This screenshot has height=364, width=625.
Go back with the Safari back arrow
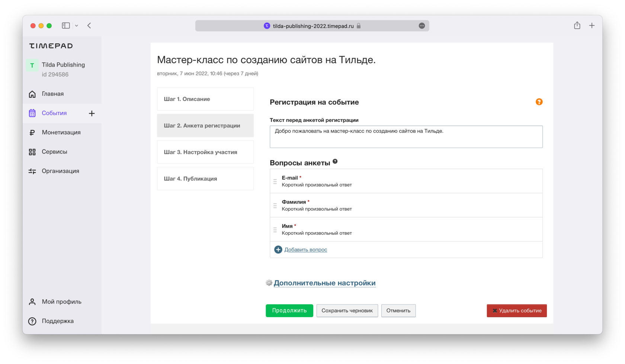(89, 26)
